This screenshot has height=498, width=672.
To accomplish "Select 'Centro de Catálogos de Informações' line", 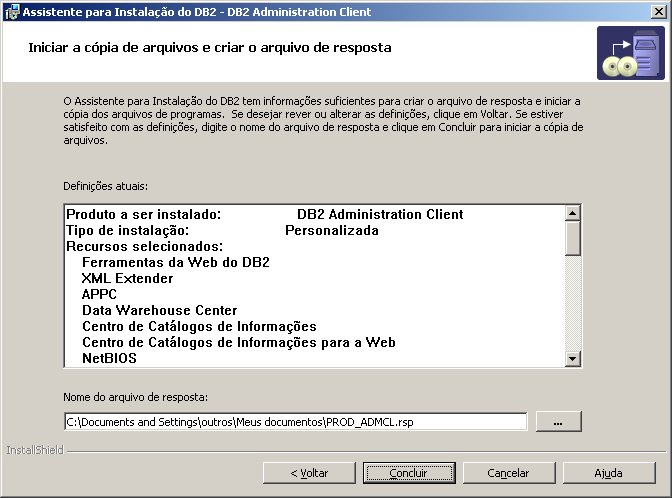I will (x=199, y=326).
